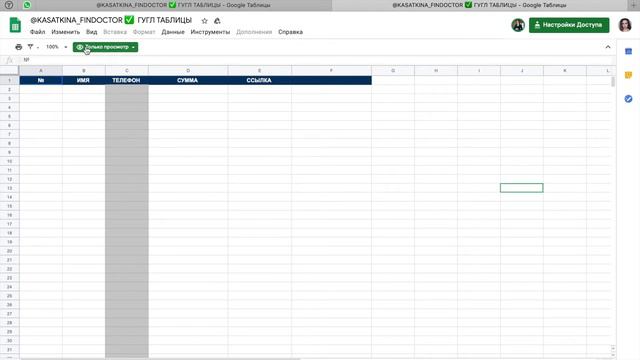Click the vertical scrollbar thumb

(613, 82)
